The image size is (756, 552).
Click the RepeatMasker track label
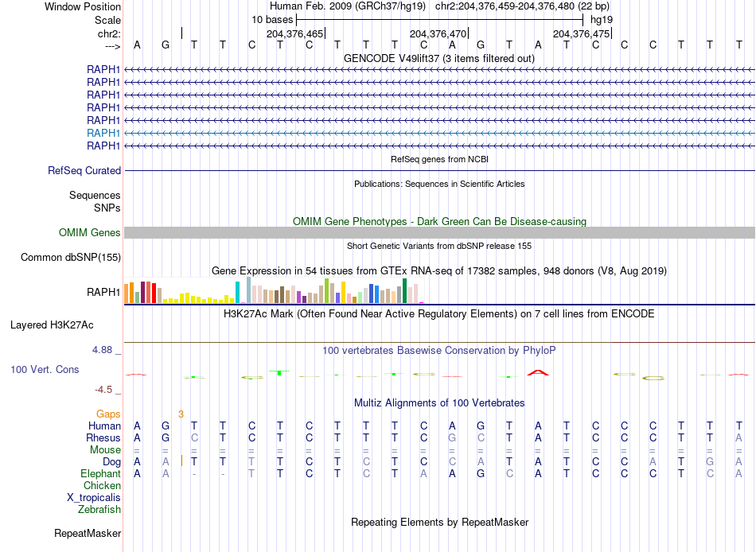point(88,534)
